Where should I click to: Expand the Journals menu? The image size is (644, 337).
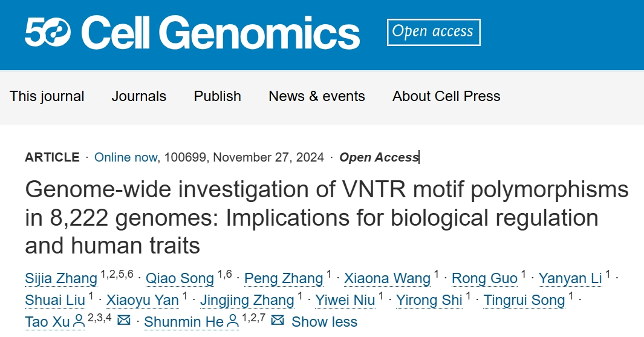coord(139,96)
